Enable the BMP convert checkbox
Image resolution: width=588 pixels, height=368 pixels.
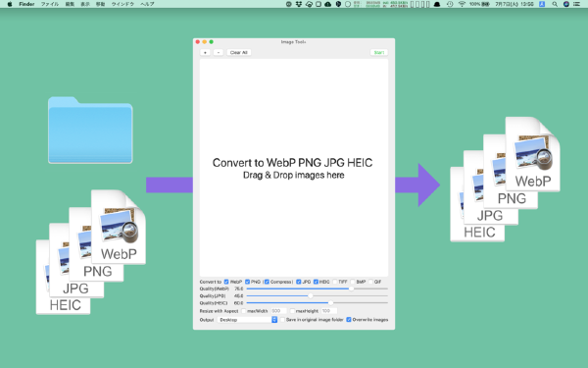pyautogui.click(x=353, y=282)
